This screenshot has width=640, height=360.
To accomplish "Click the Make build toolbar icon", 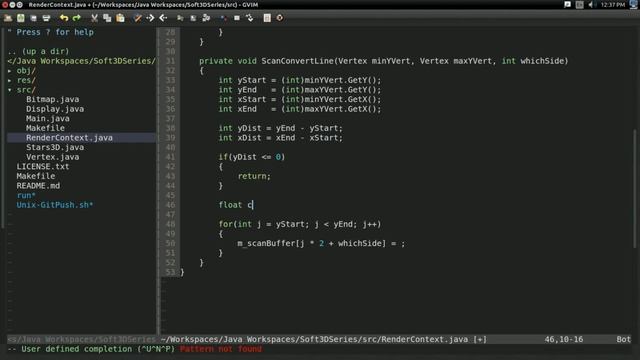I will coord(224,18).
